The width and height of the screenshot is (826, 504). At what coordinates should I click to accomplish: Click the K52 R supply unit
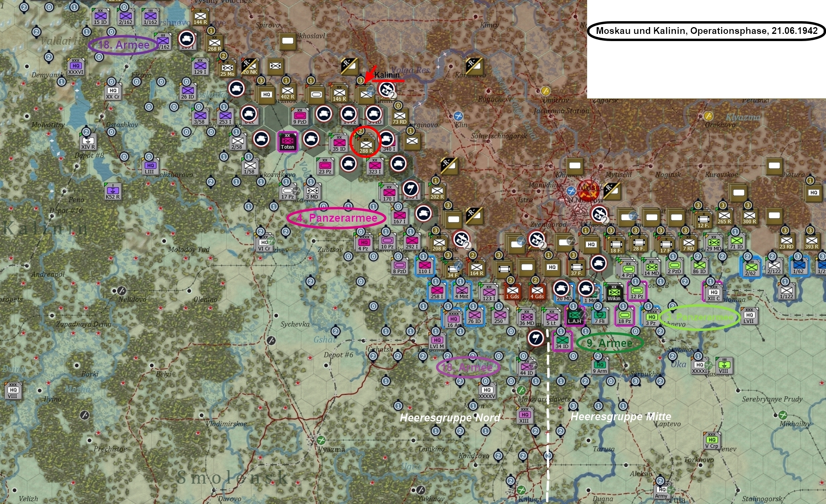click(x=112, y=192)
